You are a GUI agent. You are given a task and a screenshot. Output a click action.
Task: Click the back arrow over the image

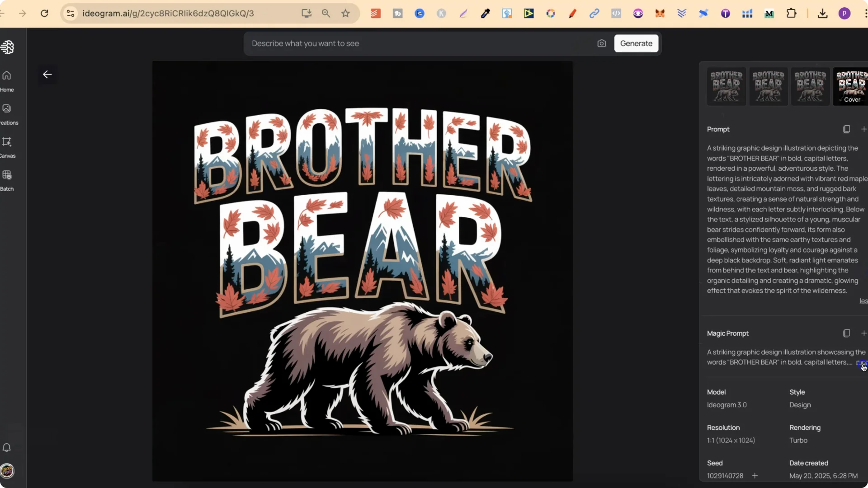[x=47, y=74]
